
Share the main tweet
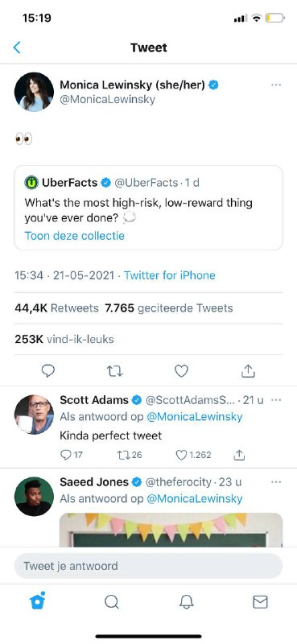pyautogui.click(x=248, y=371)
